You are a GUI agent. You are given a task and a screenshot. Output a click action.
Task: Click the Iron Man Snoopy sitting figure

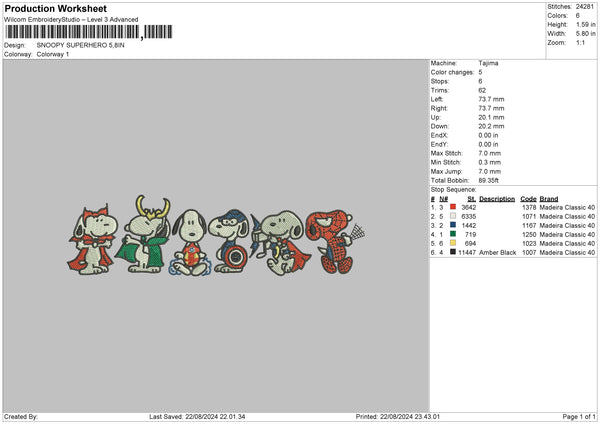point(190,243)
